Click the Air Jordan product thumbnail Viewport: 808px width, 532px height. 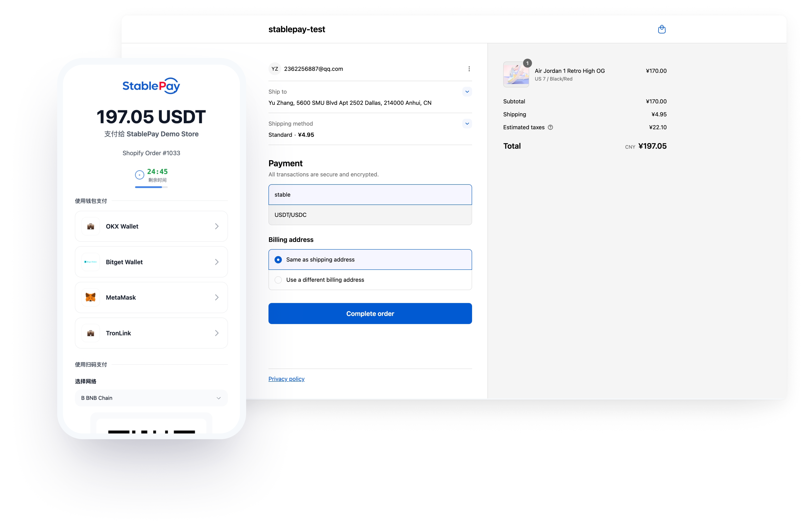click(516, 74)
